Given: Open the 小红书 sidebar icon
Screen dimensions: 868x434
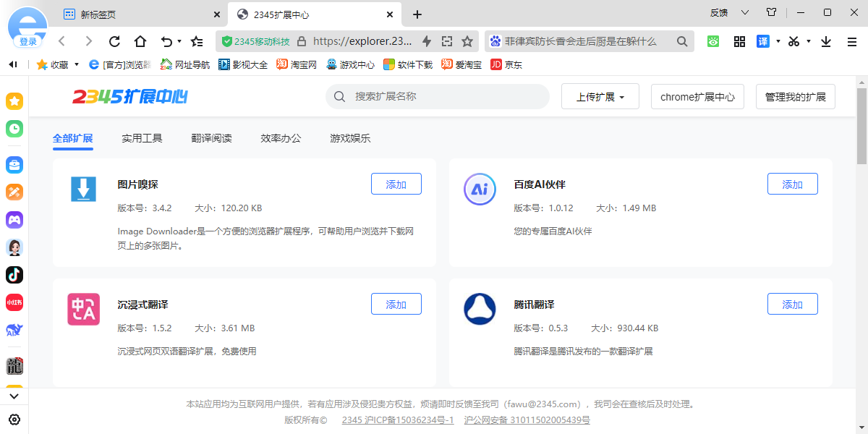Looking at the screenshot, I should coord(14,302).
